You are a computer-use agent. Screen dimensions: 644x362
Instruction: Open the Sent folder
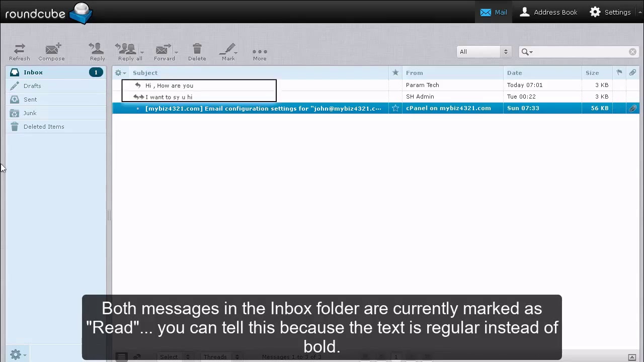click(56, 100)
